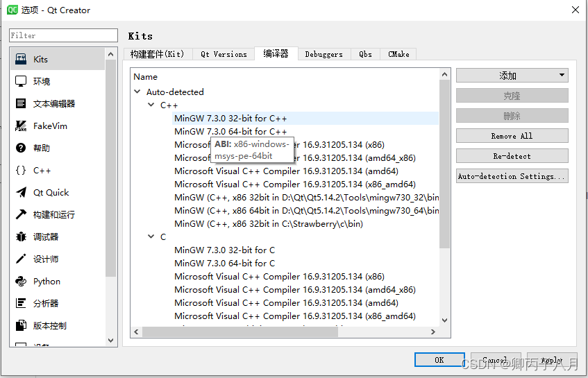Switch to the Qt Versions tab
Viewport: 588px width, 378px height.
click(x=224, y=54)
